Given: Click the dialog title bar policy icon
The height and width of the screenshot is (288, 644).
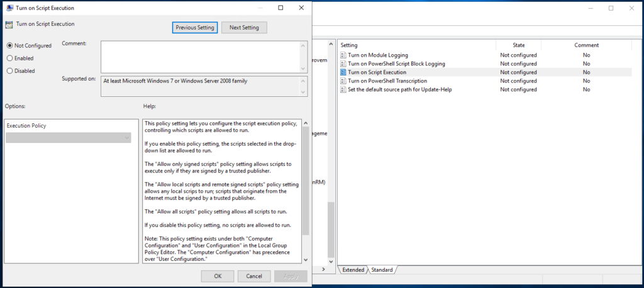Looking at the screenshot, I should tap(9, 8).
